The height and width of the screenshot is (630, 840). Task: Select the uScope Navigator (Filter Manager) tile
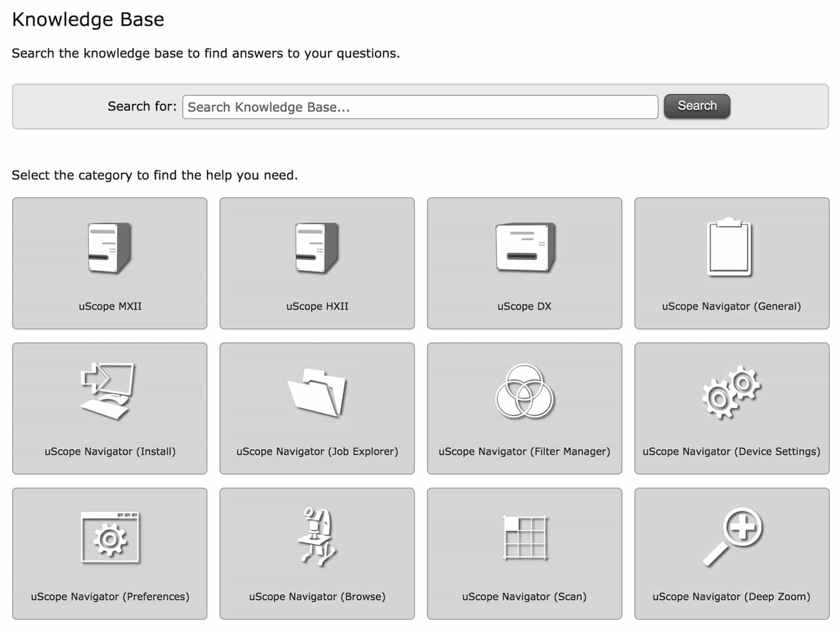(x=524, y=409)
